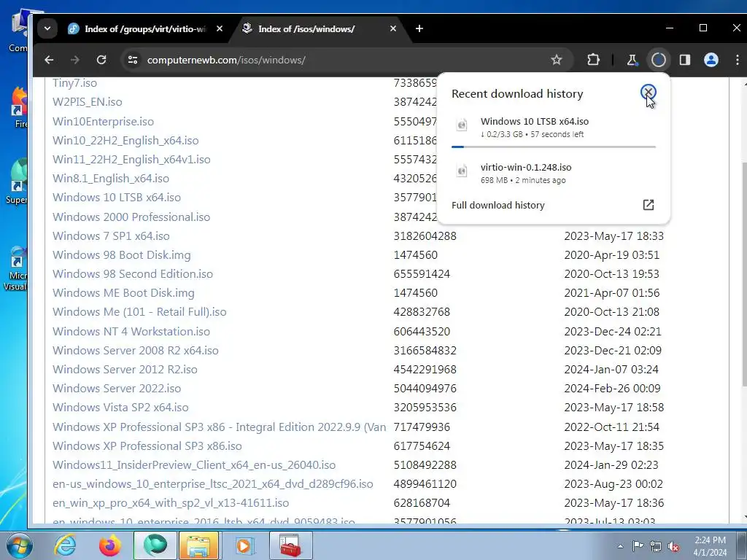Select Windows 98 Second Edition.iso
747x560 pixels.
click(133, 274)
